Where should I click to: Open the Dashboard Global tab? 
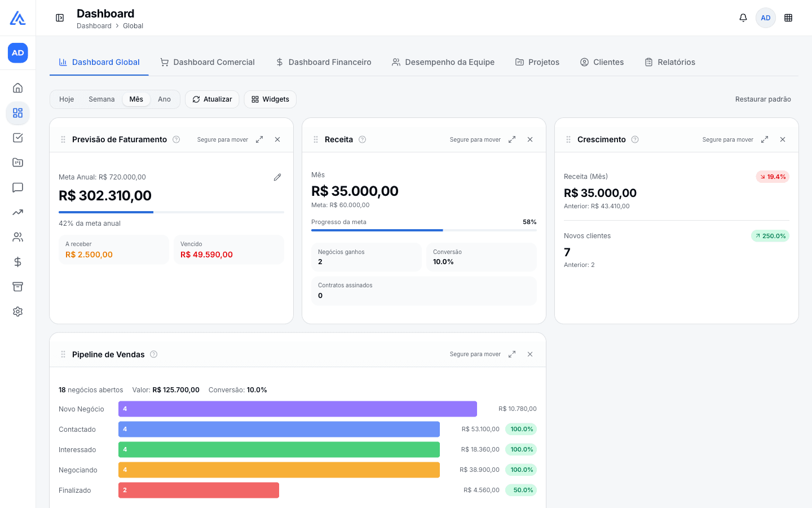pyautogui.click(x=99, y=62)
